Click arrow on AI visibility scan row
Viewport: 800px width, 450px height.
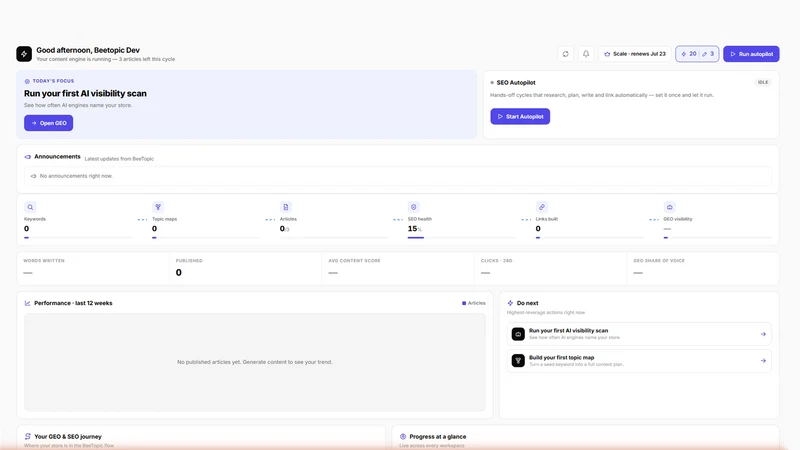763,334
